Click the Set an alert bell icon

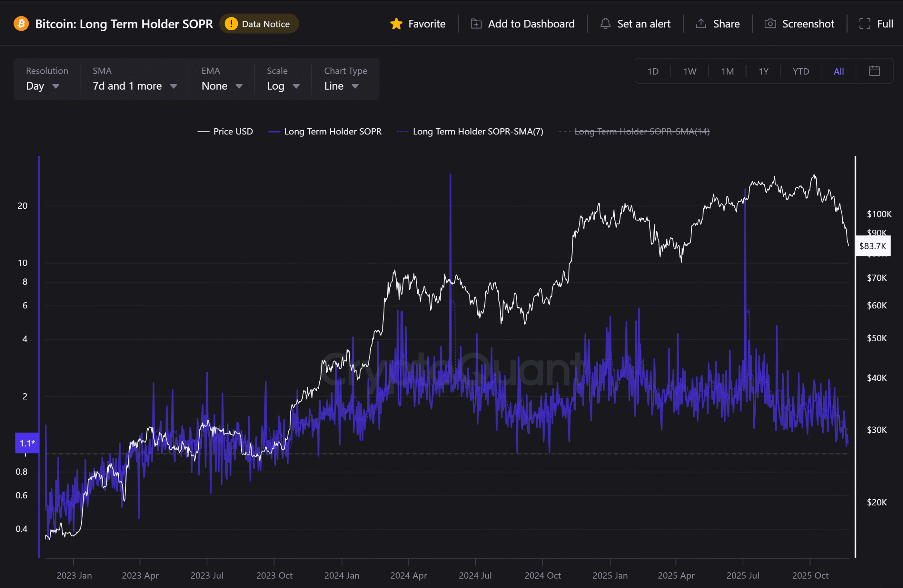605,24
